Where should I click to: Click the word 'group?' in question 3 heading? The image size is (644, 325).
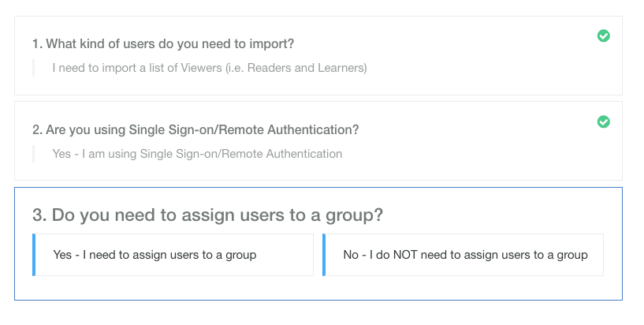354,215
